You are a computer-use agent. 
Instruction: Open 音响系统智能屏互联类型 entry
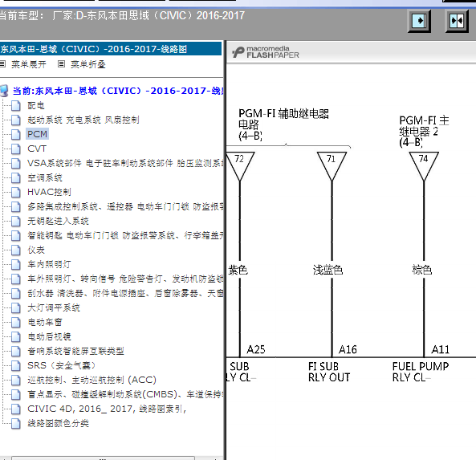75,351
